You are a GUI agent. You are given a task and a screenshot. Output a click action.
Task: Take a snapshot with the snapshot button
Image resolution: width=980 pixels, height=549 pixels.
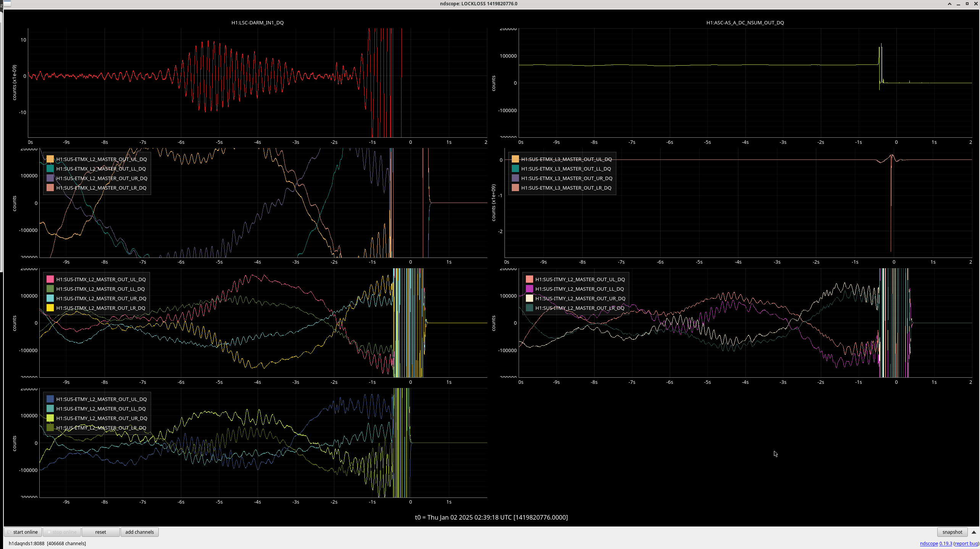(952, 532)
